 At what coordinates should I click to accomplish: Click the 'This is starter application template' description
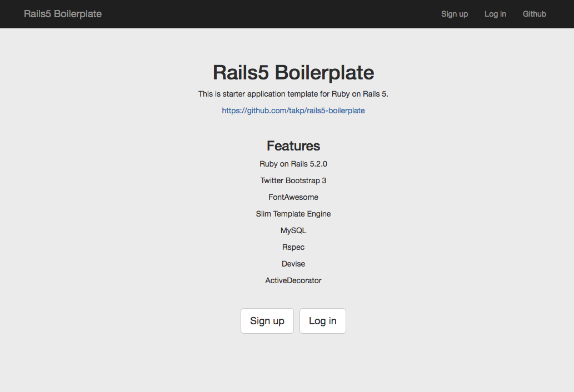293,94
